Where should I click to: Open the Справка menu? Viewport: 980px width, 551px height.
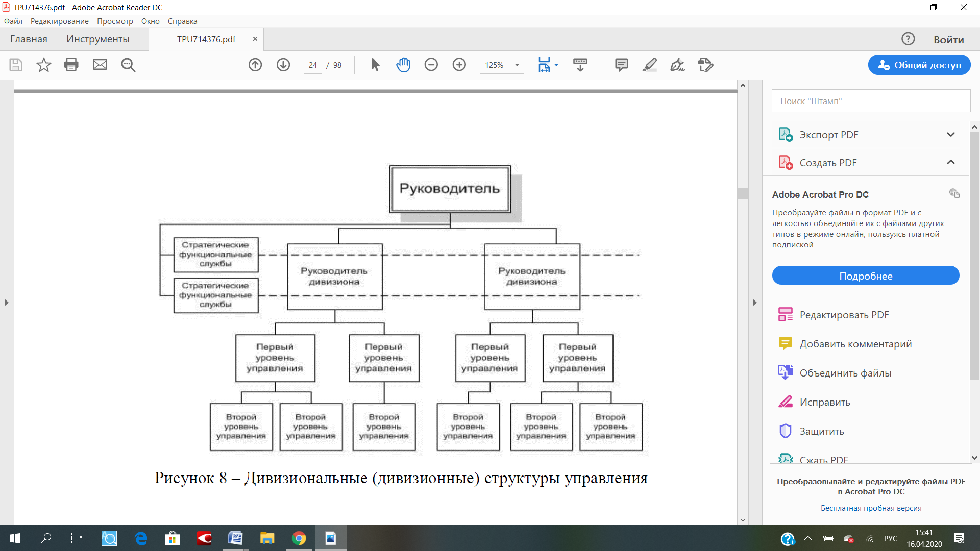click(x=182, y=21)
